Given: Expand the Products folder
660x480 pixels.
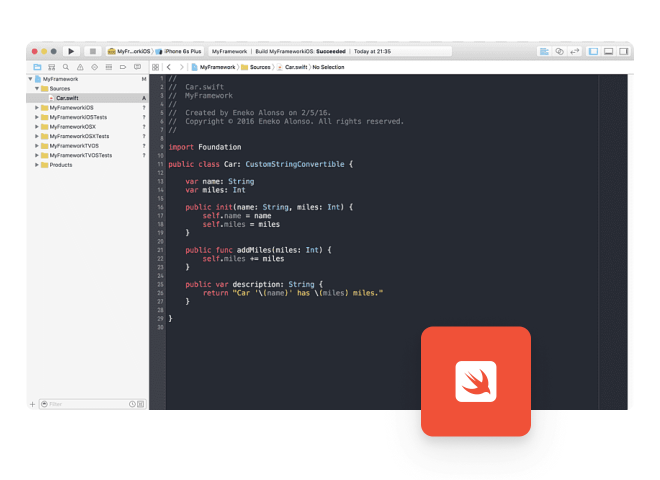Looking at the screenshot, I should point(37,165).
